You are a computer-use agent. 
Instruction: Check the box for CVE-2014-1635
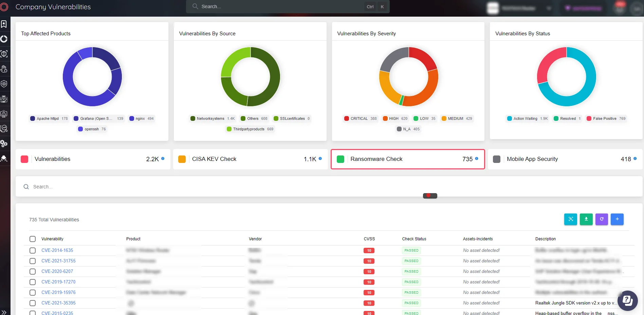33,251
